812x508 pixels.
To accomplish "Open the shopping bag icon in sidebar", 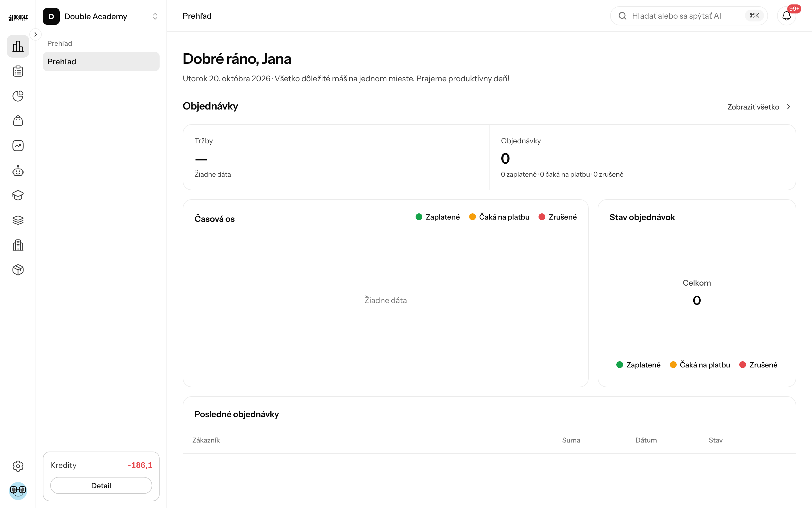I will tap(18, 121).
